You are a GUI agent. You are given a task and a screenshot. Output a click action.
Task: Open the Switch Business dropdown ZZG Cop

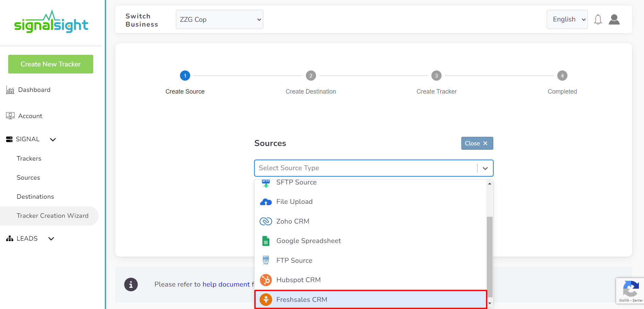point(219,19)
